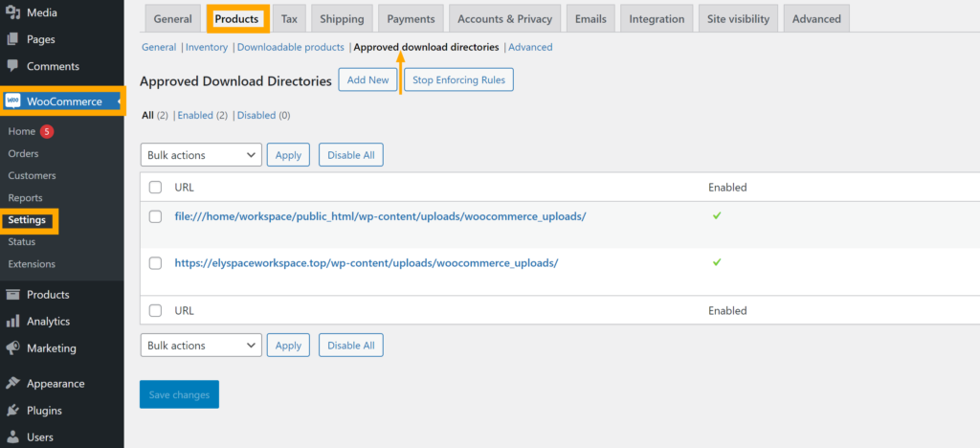The width and height of the screenshot is (980, 448).
Task: Click the WooCommerce logo icon
Action: 13,101
